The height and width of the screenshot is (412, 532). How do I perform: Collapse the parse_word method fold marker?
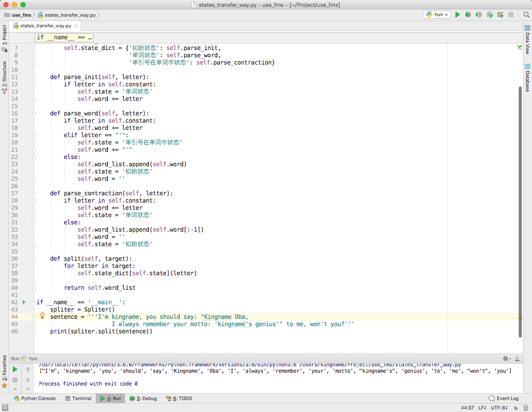(x=34, y=113)
